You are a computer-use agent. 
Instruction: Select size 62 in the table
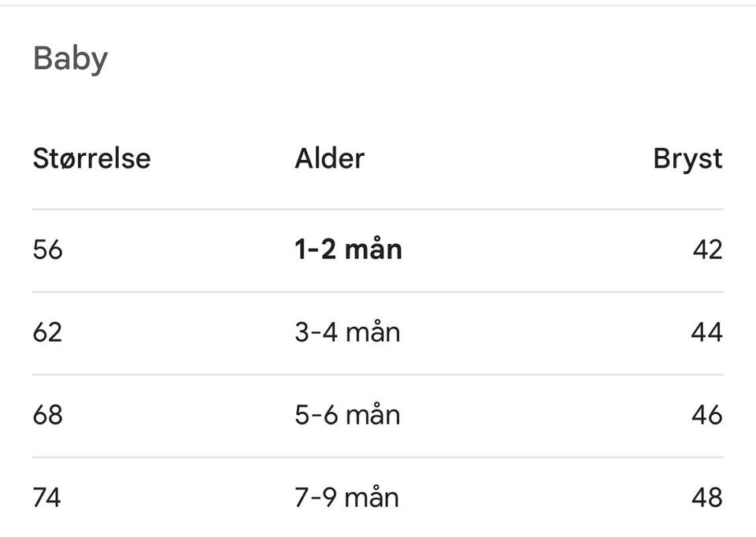tap(47, 332)
